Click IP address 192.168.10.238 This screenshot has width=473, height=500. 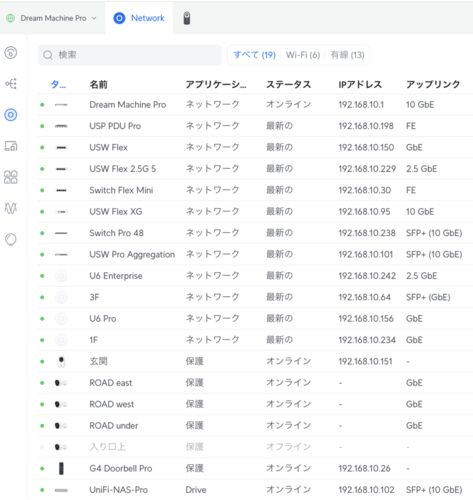tap(367, 233)
